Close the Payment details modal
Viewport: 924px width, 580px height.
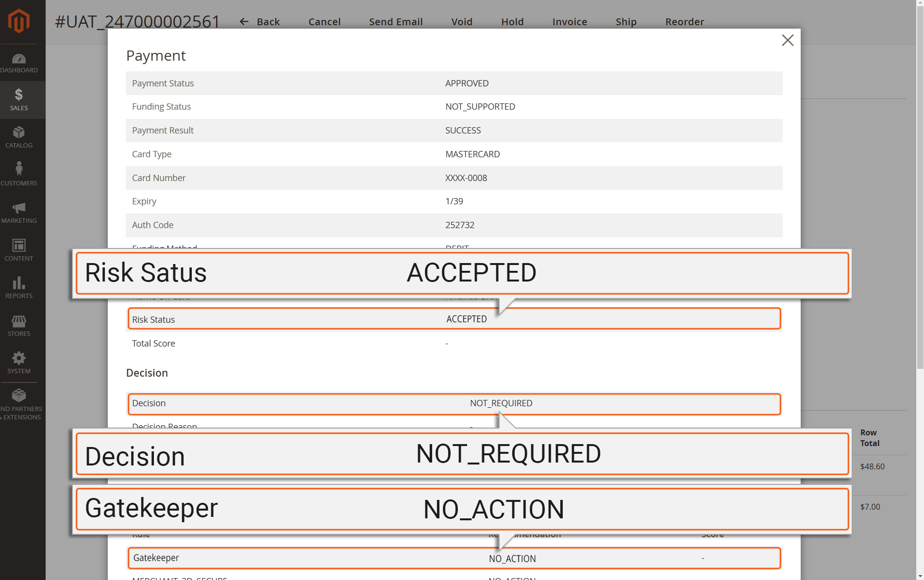point(788,40)
